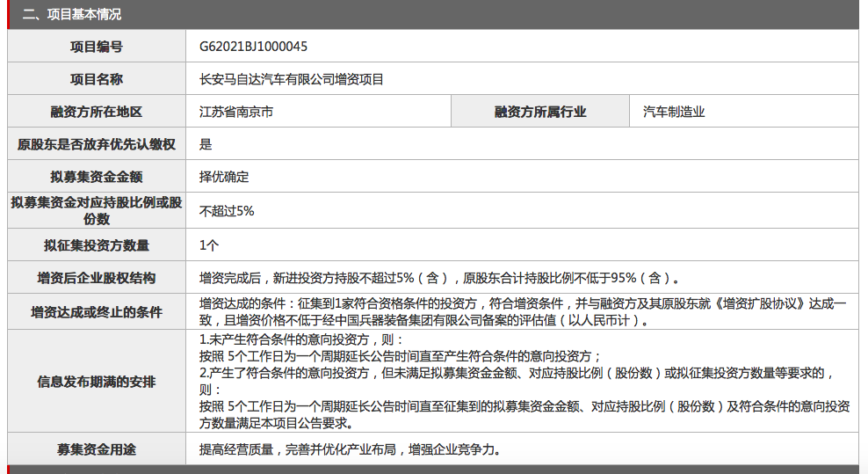Select the label 拟征集投资方数量
868x474 pixels.
97,245
